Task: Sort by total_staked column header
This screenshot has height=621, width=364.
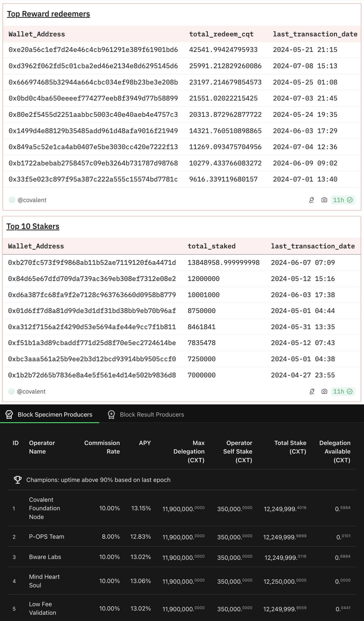Action: tap(212, 246)
